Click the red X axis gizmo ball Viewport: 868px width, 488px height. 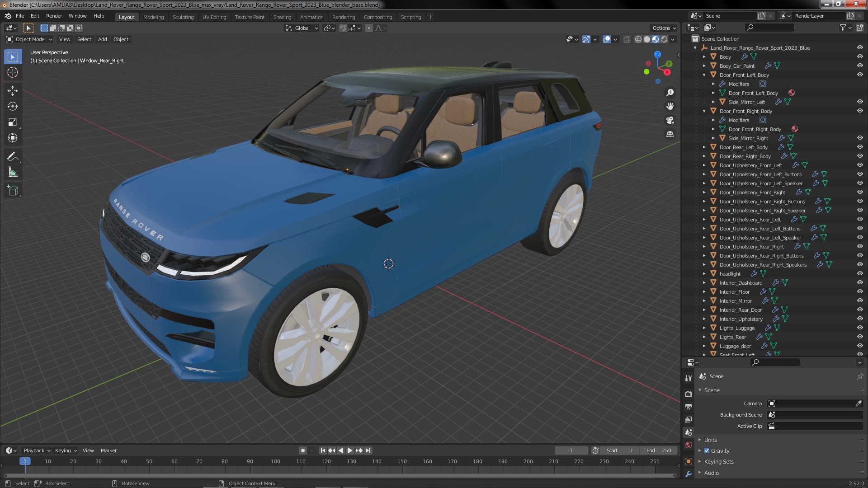(x=667, y=72)
